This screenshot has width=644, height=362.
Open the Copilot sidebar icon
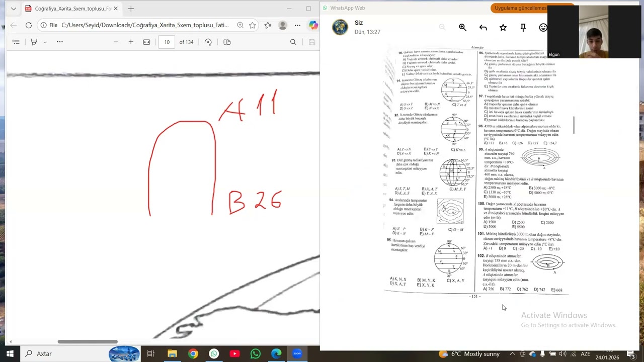[x=313, y=25]
